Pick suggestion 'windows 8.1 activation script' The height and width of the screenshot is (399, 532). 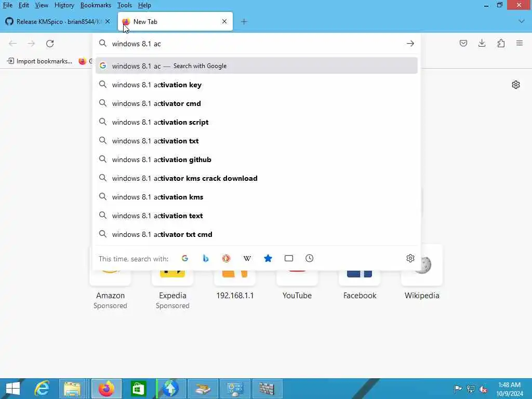pyautogui.click(x=256, y=122)
